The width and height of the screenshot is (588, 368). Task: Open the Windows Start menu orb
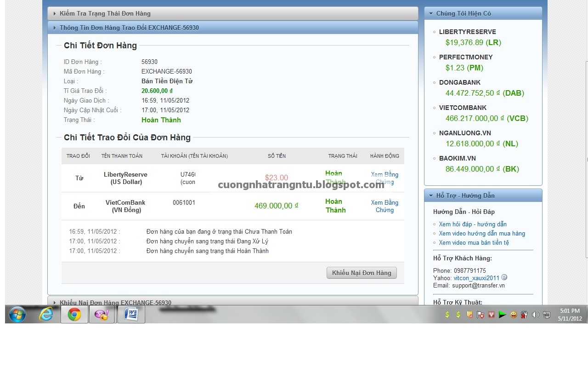[17, 315]
